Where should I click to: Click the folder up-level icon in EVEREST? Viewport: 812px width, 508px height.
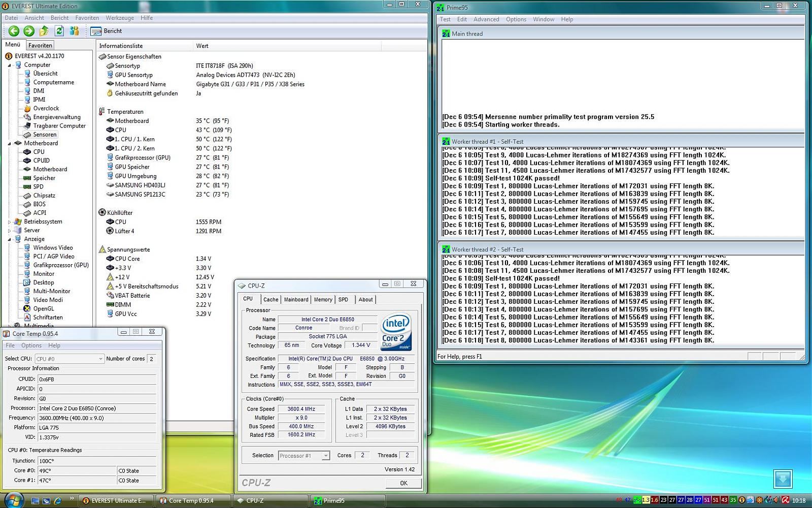(44, 31)
